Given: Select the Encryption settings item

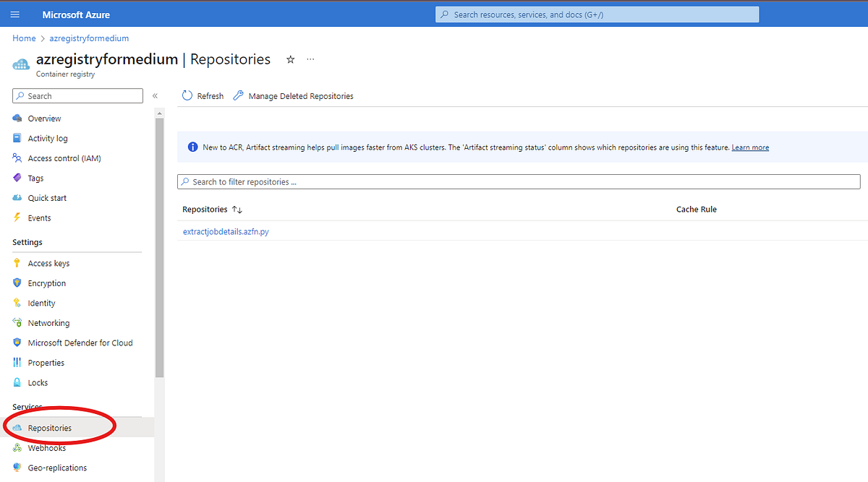Looking at the screenshot, I should [47, 283].
